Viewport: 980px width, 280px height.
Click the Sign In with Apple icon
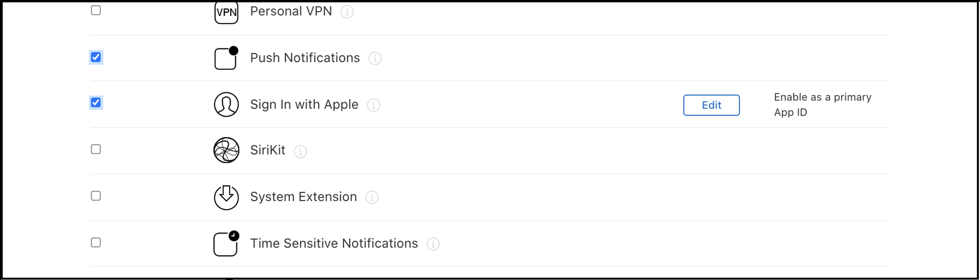pos(226,104)
